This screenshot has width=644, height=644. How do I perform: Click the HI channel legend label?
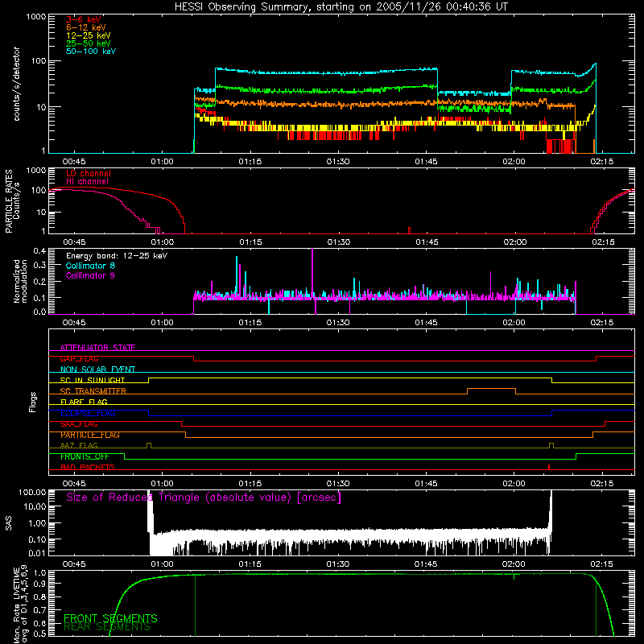(x=88, y=182)
